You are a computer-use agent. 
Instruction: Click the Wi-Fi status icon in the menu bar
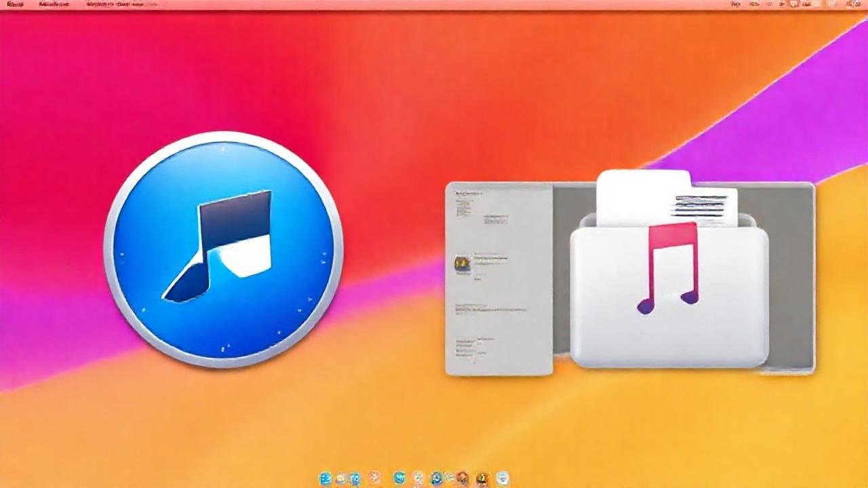pos(781,5)
